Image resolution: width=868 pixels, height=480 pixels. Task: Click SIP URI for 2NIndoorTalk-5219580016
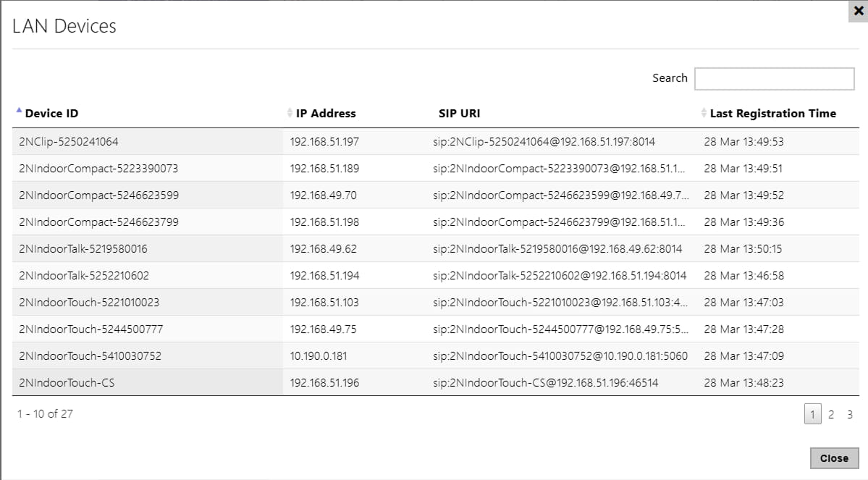pos(557,248)
